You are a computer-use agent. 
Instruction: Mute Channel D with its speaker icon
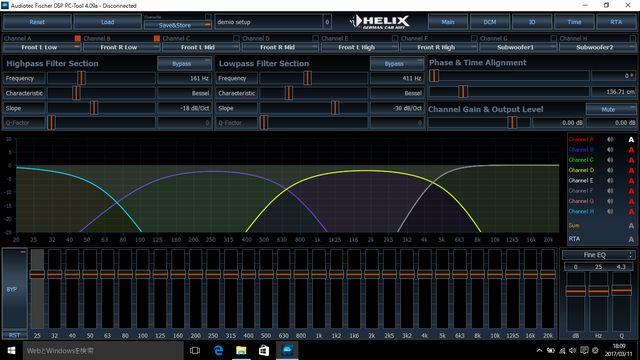tap(610, 170)
